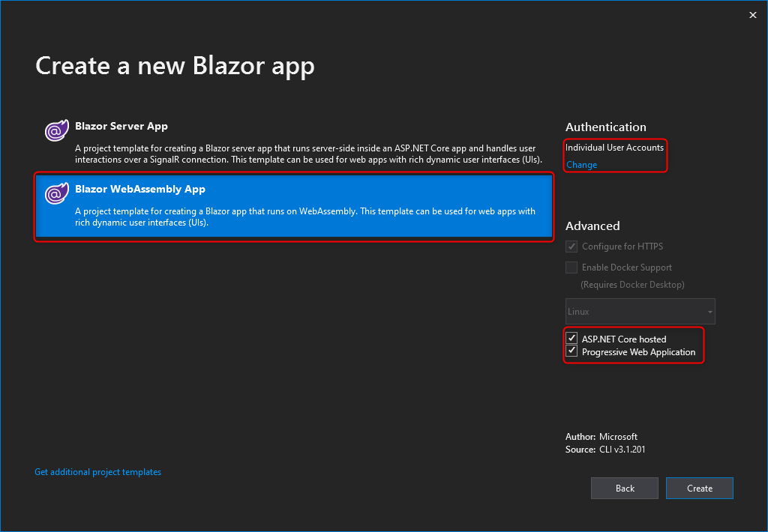Click the Individual User Accounts text
Viewport: 768px width, 532px height.
coord(614,148)
